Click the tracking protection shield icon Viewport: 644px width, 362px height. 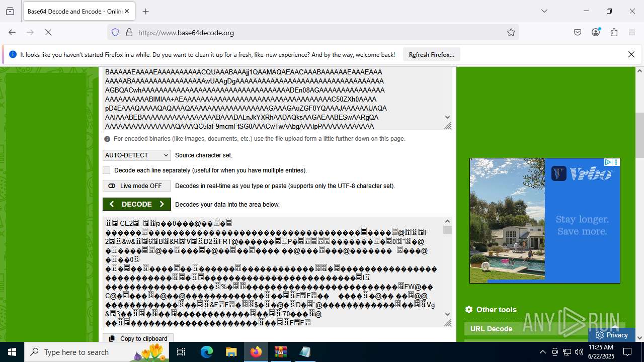[x=115, y=32]
